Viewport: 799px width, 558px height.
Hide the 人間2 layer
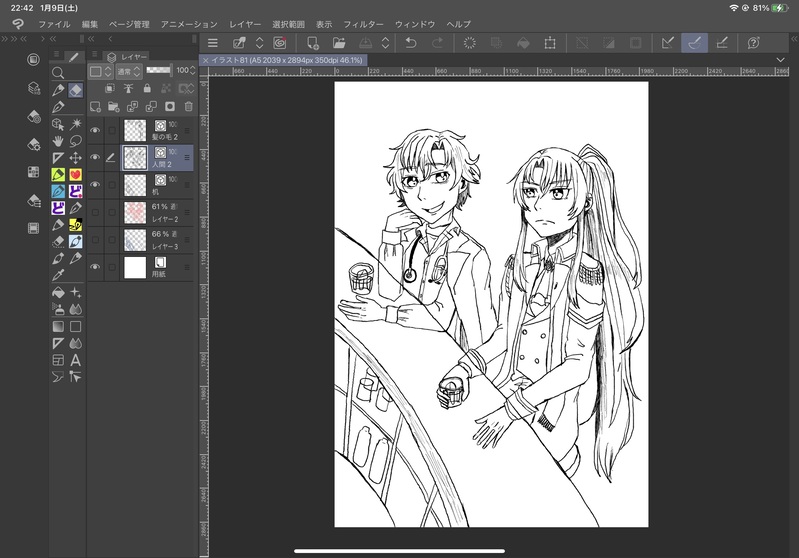pyautogui.click(x=95, y=157)
